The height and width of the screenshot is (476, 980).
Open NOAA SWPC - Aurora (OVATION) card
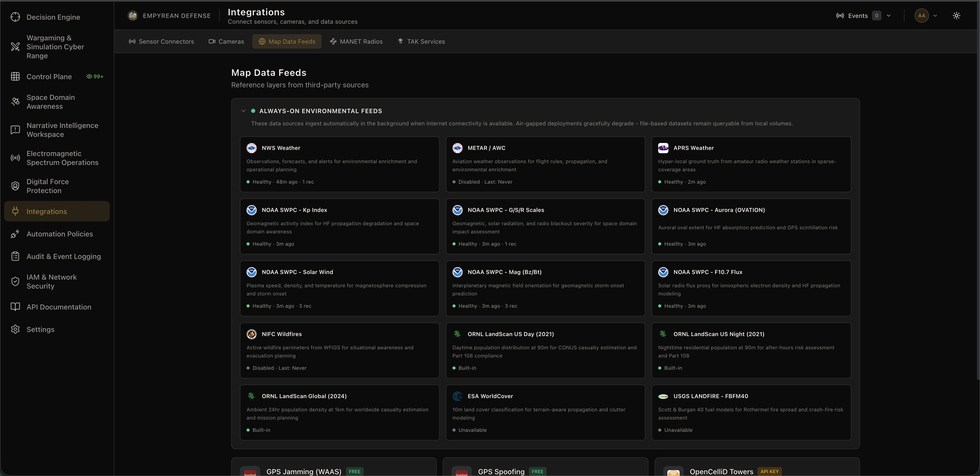point(751,226)
